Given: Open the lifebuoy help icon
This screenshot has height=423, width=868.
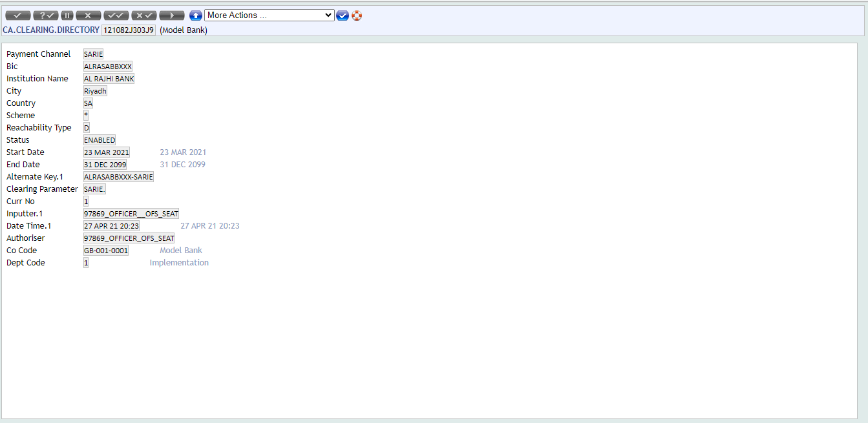Looking at the screenshot, I should [x=357, y=15].
